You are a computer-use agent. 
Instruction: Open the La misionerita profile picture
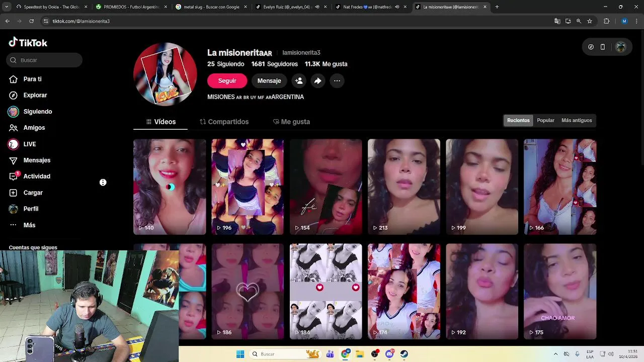tap(165, 74)
